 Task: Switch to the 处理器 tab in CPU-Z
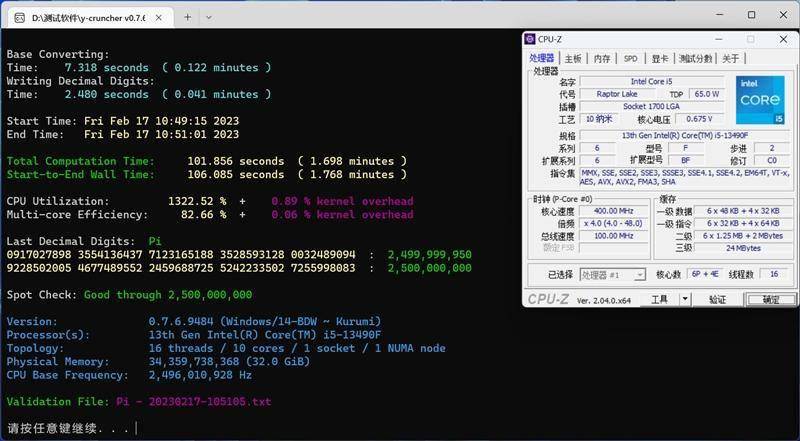541,58
